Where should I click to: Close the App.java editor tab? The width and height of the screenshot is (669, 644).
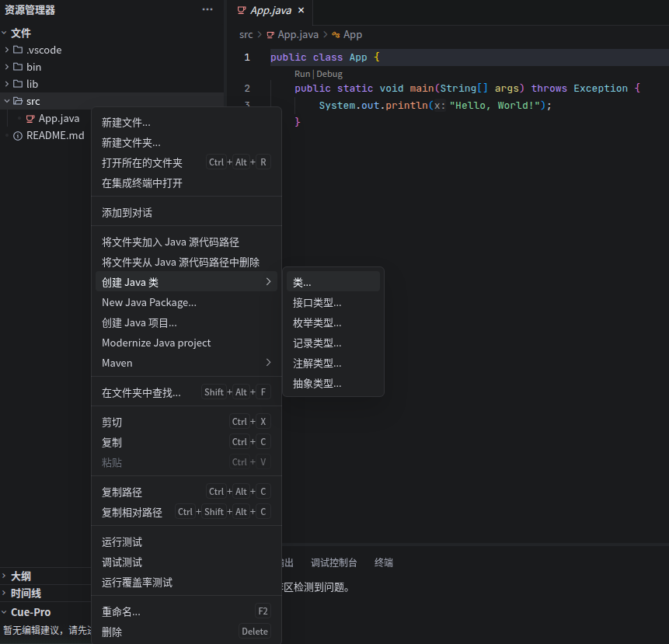[301, 10]
